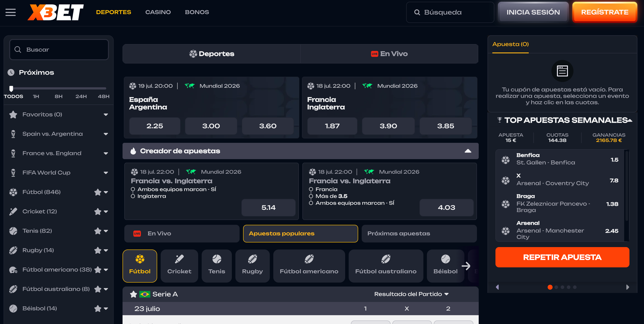Select 2.25 odds for España
The image size is (644, 324).
(154, 126)
